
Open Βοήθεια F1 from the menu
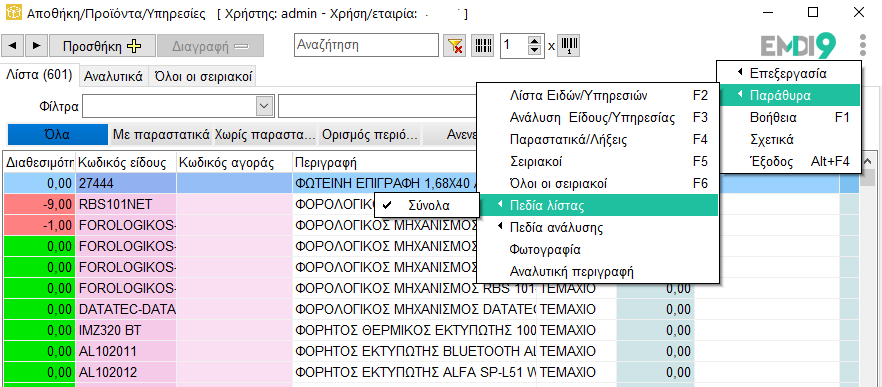789,118
